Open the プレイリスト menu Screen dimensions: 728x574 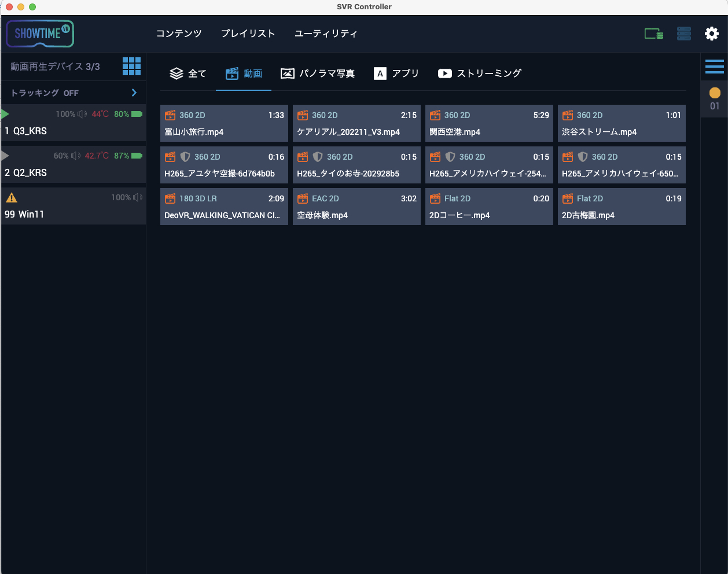248,34
